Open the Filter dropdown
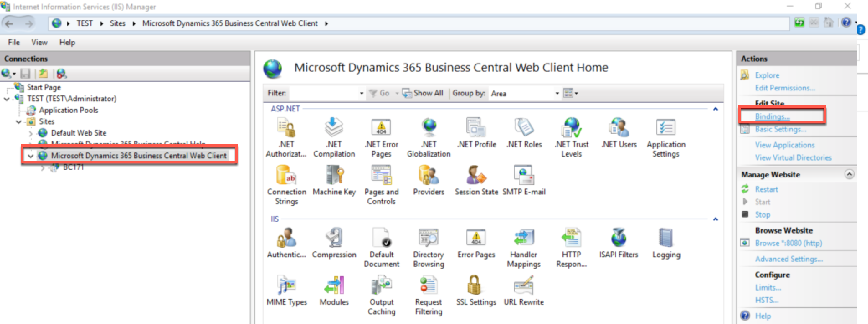Screen dimensions: 868x324 pyautogui.click(x=362, y=93)
